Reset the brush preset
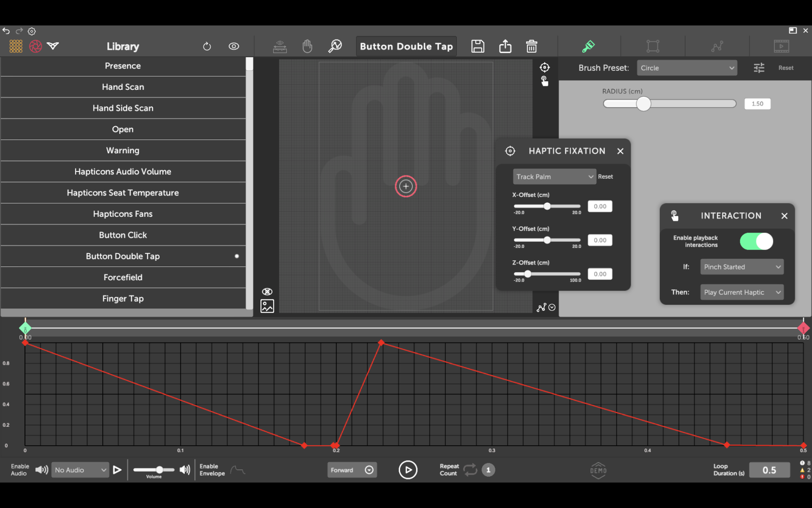 786,68
